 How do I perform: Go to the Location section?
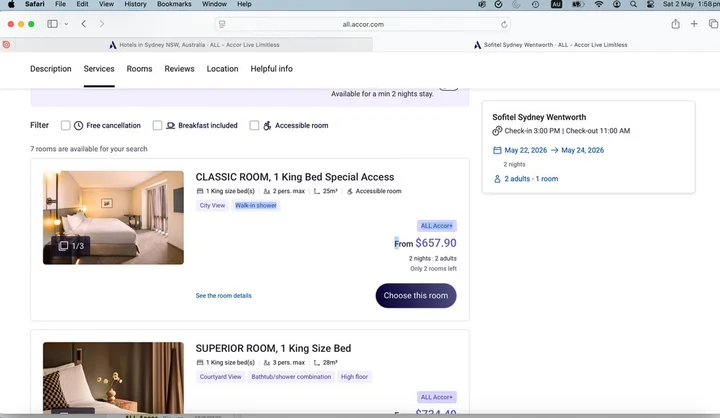click(222, 69)
